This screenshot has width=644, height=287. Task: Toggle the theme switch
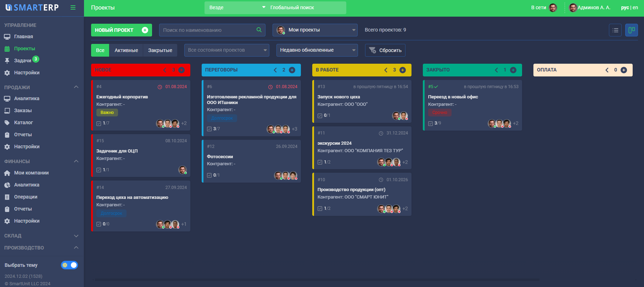69,265
